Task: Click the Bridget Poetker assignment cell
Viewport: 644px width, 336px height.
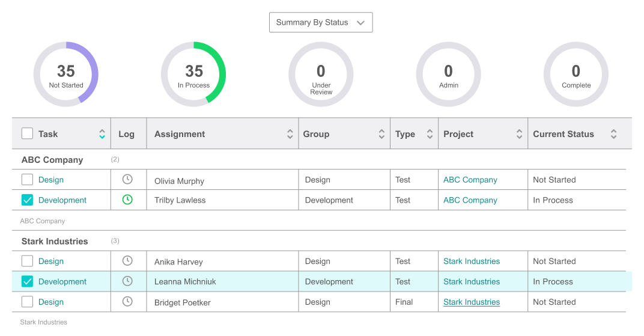Action: click(223, 302)
